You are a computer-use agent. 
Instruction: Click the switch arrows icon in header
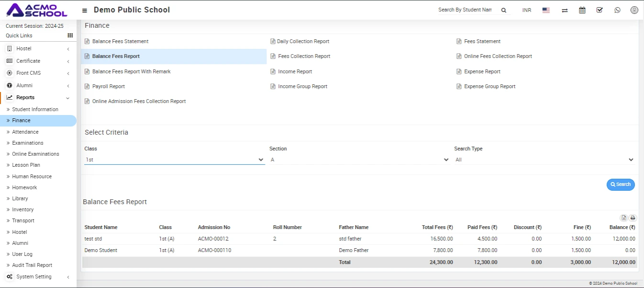tap(565, 10)
